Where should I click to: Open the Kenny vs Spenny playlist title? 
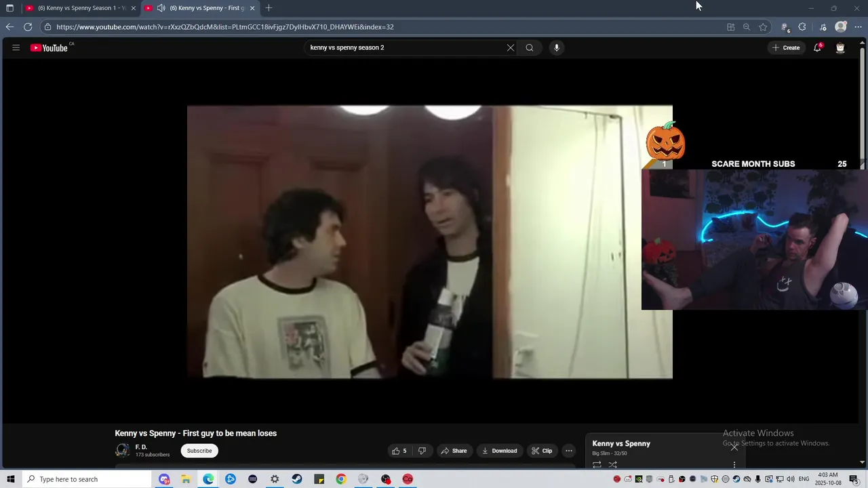click(621, 443)
